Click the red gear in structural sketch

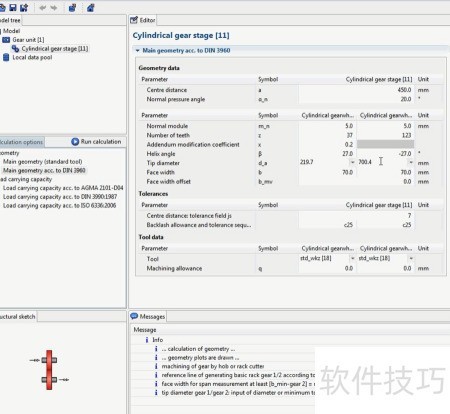point(49,370)
